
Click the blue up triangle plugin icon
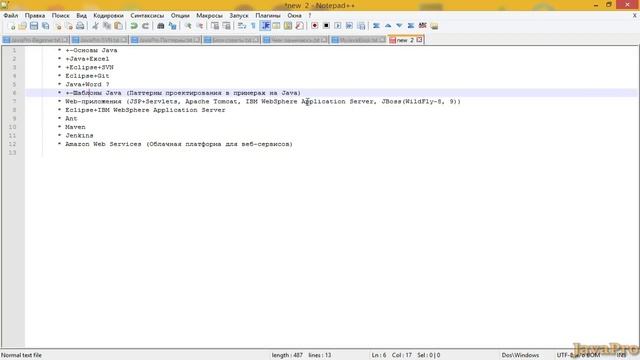(388, 26)
